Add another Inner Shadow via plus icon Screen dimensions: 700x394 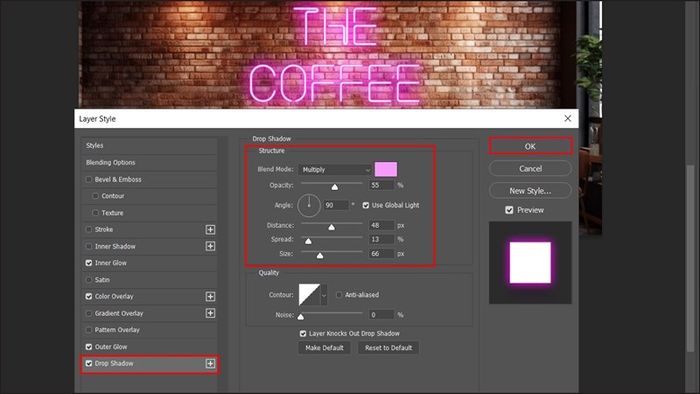pos(210,246)
